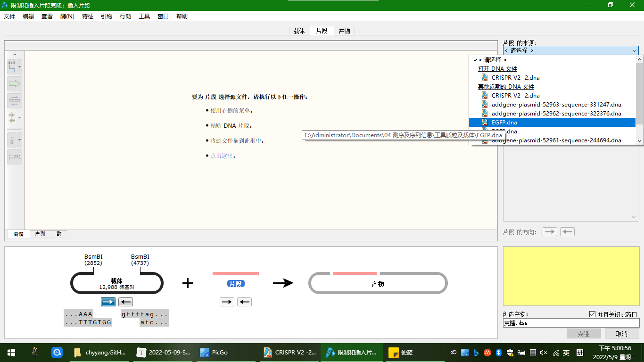The height and width of the screenshot is (362, 644).
Task: Open the dropdown next to Abc button
Action: 20,140
